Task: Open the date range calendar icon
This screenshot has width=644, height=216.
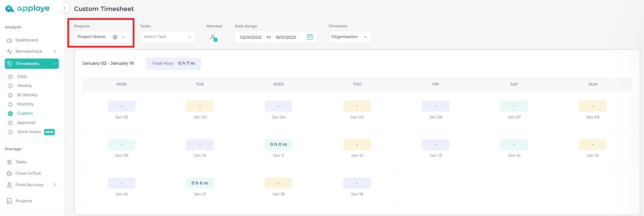Action: tap(310, 37)
